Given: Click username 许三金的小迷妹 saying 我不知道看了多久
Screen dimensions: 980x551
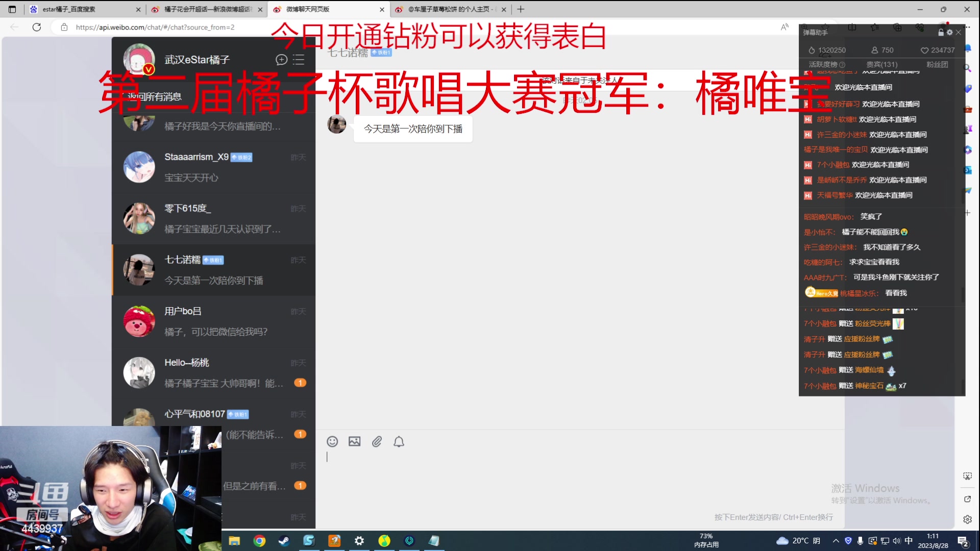Looking at the screenshot, I should point(830,247).
